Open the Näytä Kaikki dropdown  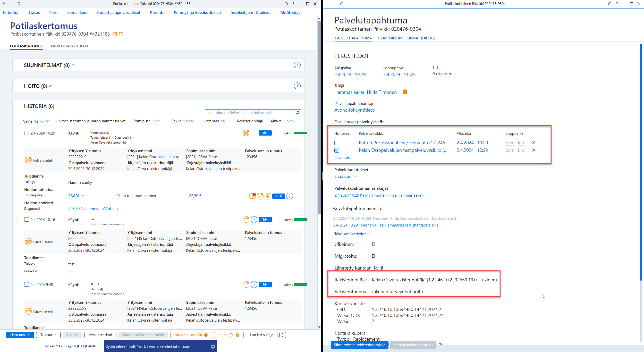coord(41,121)
